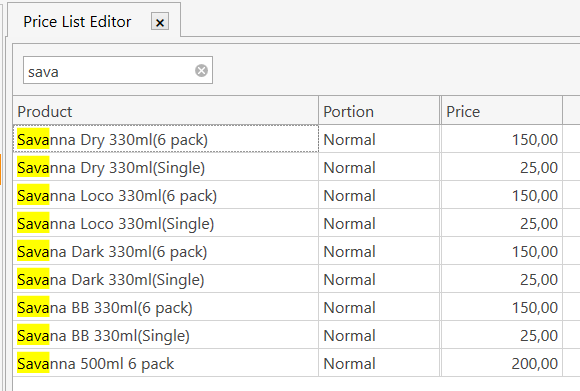Sort by the Price column header
This screenshot has width=580, height=391.
502,111
